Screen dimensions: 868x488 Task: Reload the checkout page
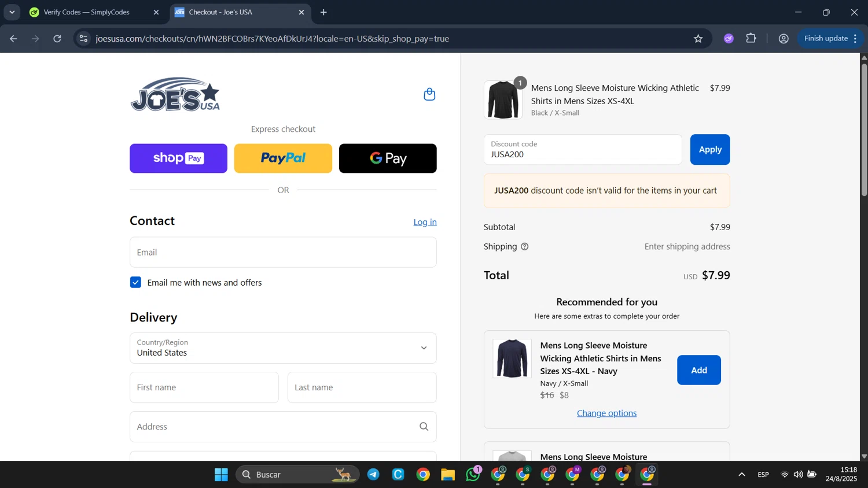pos(57,39)
